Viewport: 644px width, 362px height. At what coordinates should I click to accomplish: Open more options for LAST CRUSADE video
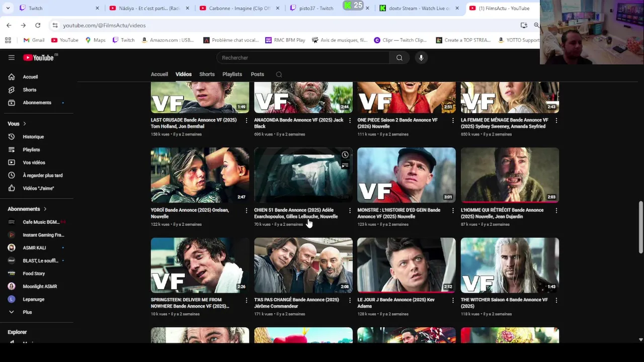(246, 121)
